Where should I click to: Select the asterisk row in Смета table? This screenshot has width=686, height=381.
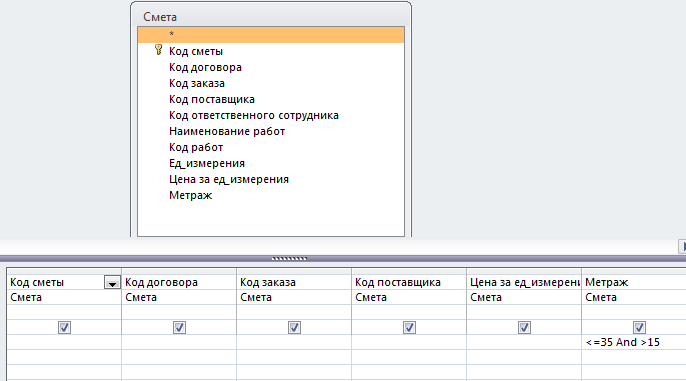click(x=271, y=35)
